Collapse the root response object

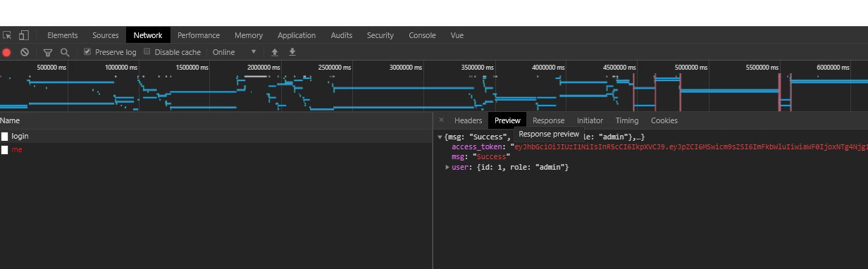click(440, 137)
